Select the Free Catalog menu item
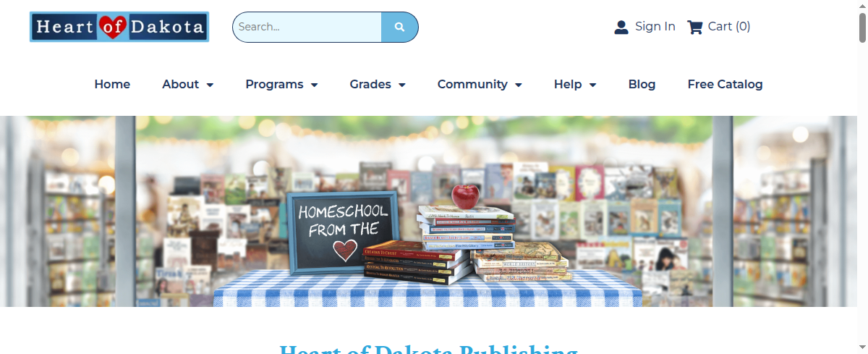The width and height of the screenshot is (868, 354). (x=725, y=85)
